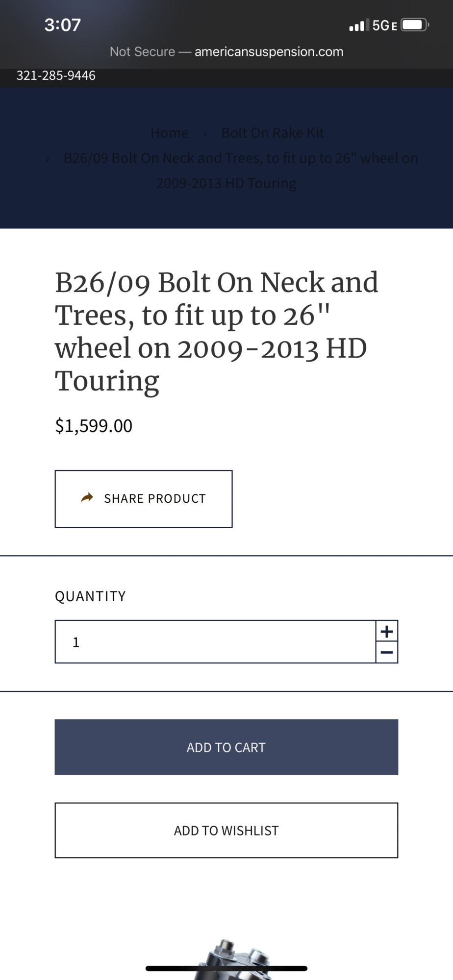The height and width of the screenshot is (980, 453).
Task: Click the Share Product button
Action: point(144,499)
